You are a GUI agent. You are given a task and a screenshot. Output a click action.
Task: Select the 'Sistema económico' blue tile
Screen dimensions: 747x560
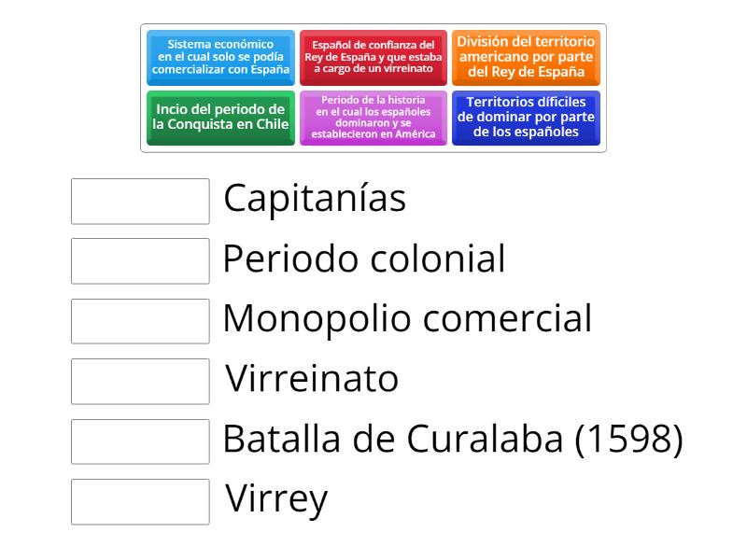[x=220, y=57]
